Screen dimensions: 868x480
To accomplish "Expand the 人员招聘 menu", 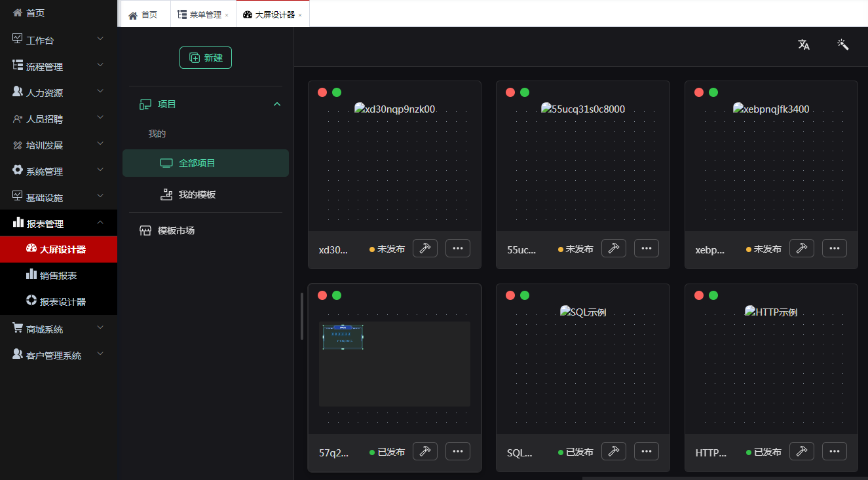I will tap(58, 119).
